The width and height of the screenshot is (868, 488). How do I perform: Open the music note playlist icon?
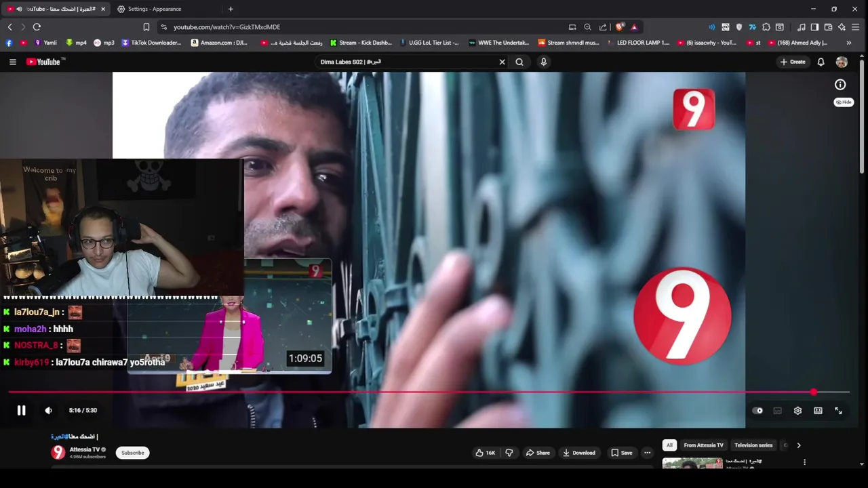pos(802,27)
